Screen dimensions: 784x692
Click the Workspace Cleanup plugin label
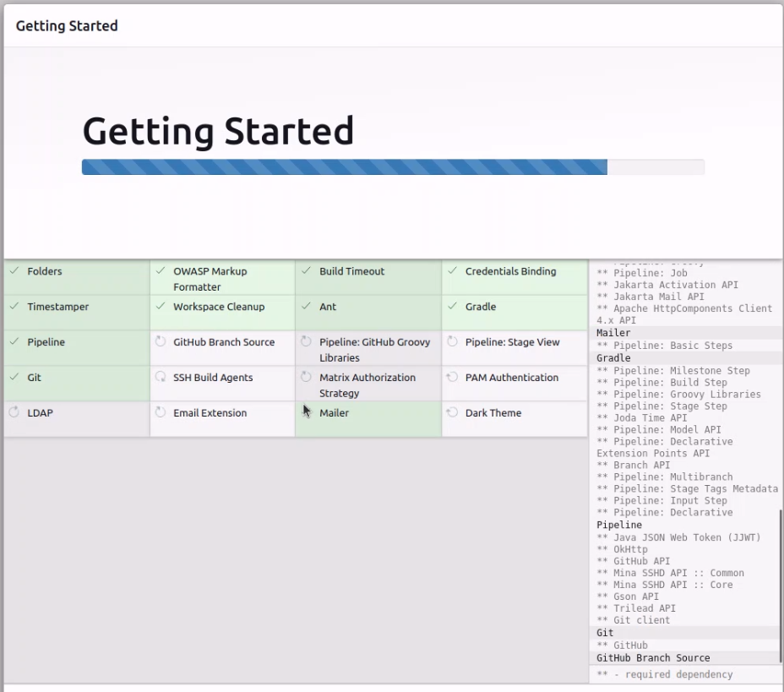[x=219, y=307]
